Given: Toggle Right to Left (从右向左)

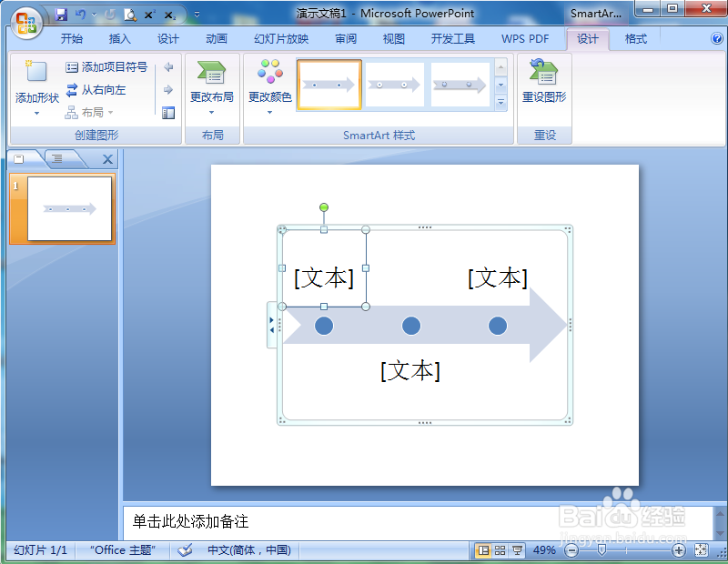Looking at the screenshot, I should [96, 89].
